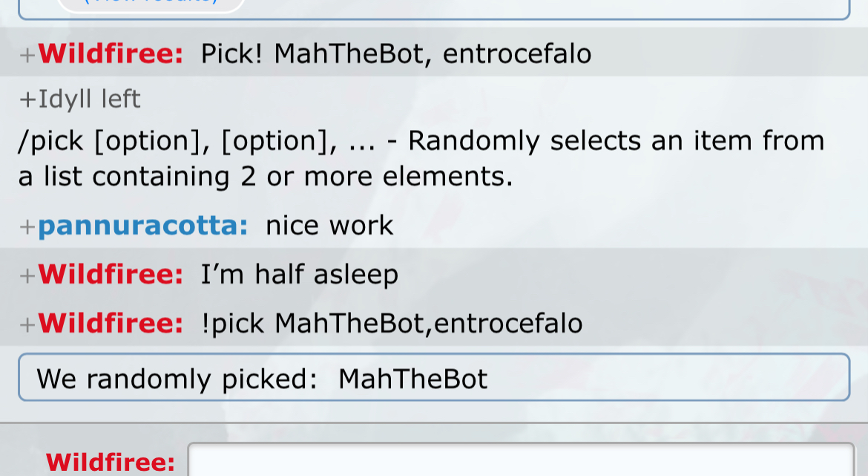Click the "+Idyll left" notification
The height and width of the screenshot is (476, 868).
tap(79, 99)
